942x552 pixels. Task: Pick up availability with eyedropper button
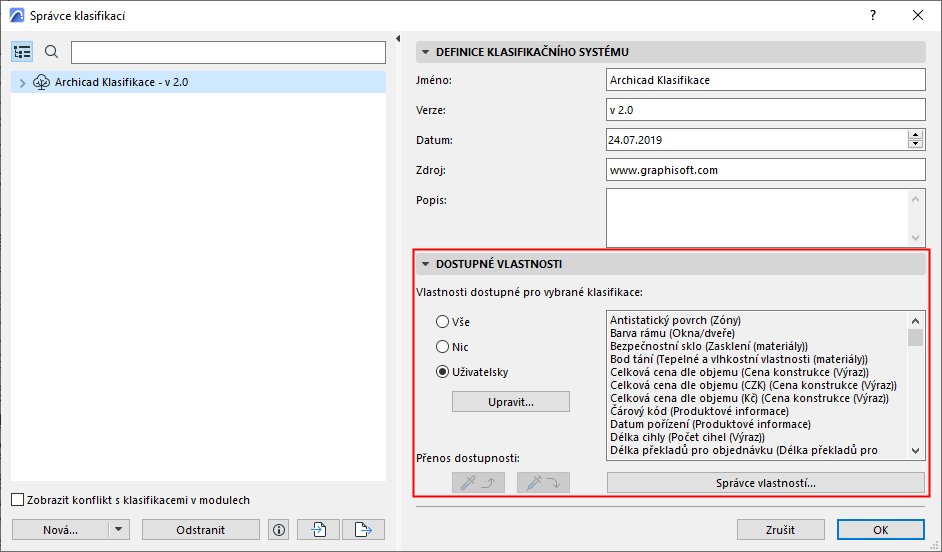pos(478,482)
